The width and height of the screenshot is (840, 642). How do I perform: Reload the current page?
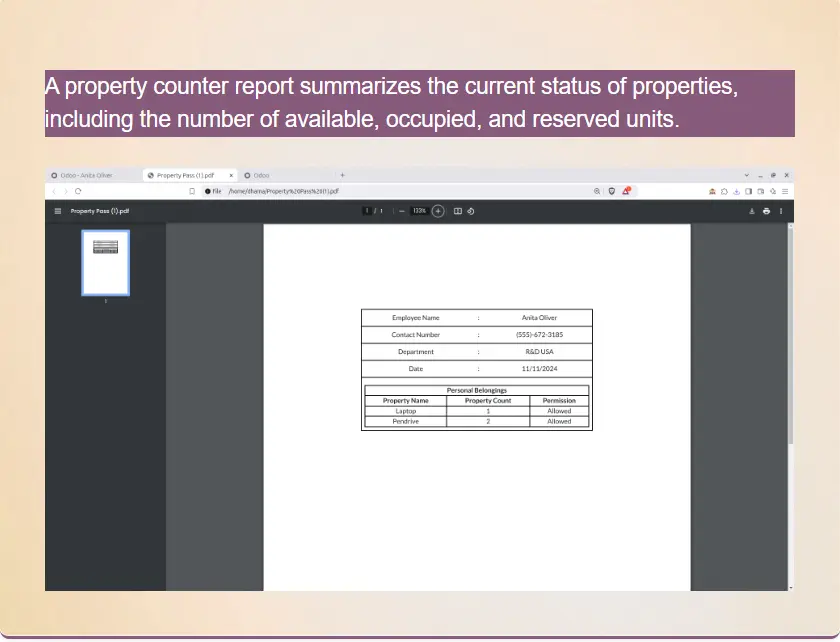tap(78, 191)
